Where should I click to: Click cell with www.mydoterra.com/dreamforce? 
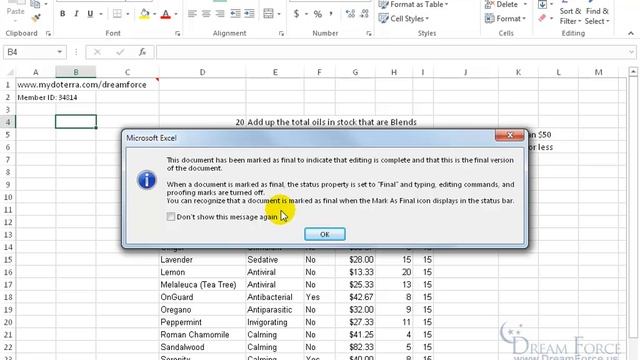(x=82, y=85)
